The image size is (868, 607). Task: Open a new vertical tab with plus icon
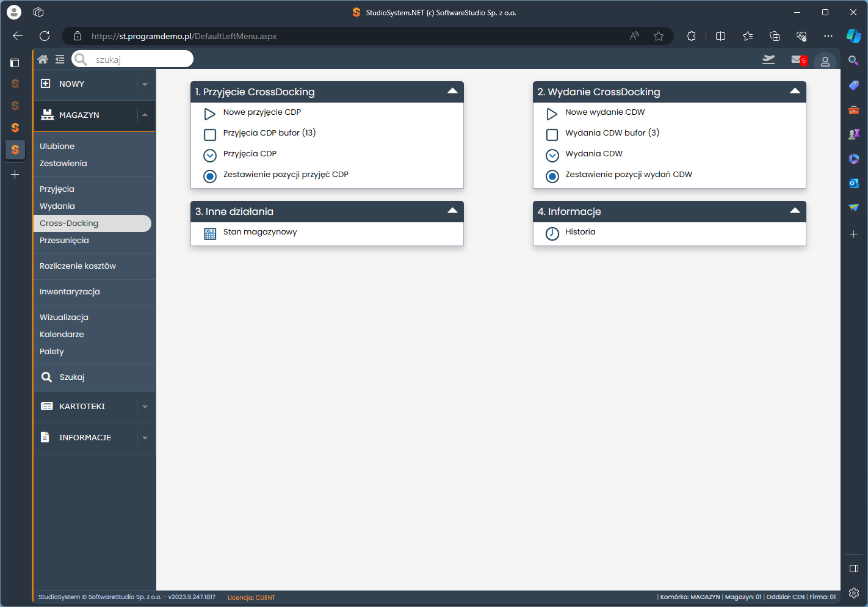click(15, 175)
